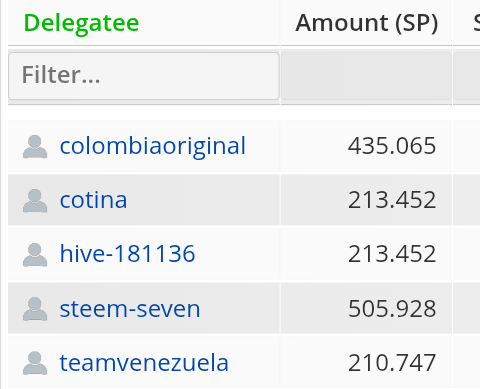Click the steem-seven avatar icon

(35, 309)
